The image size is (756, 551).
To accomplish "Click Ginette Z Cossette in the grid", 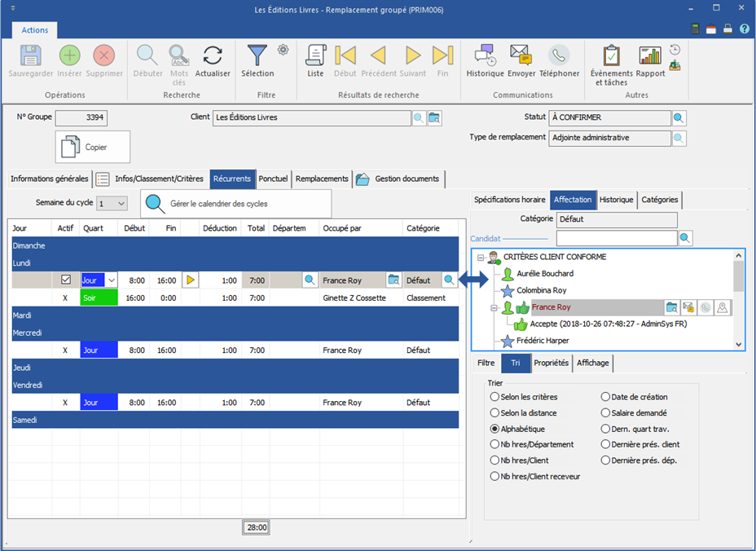I will click(x=354, y=298).
